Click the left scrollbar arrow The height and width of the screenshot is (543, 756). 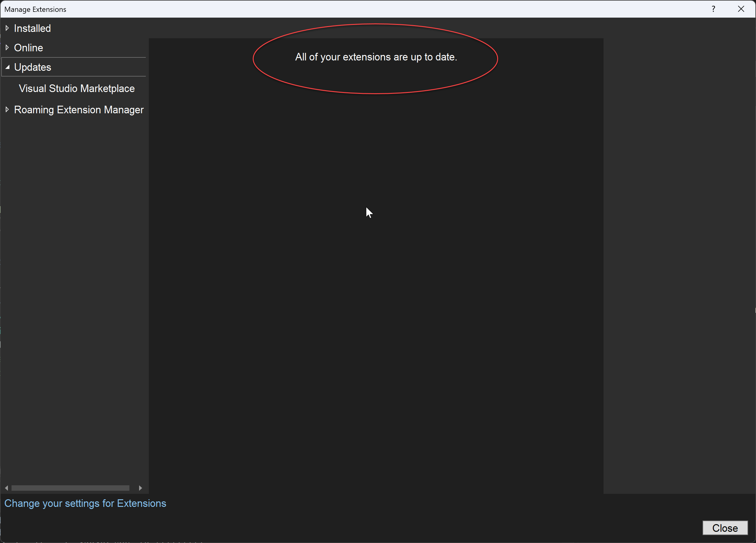click(x=6, y=488)
